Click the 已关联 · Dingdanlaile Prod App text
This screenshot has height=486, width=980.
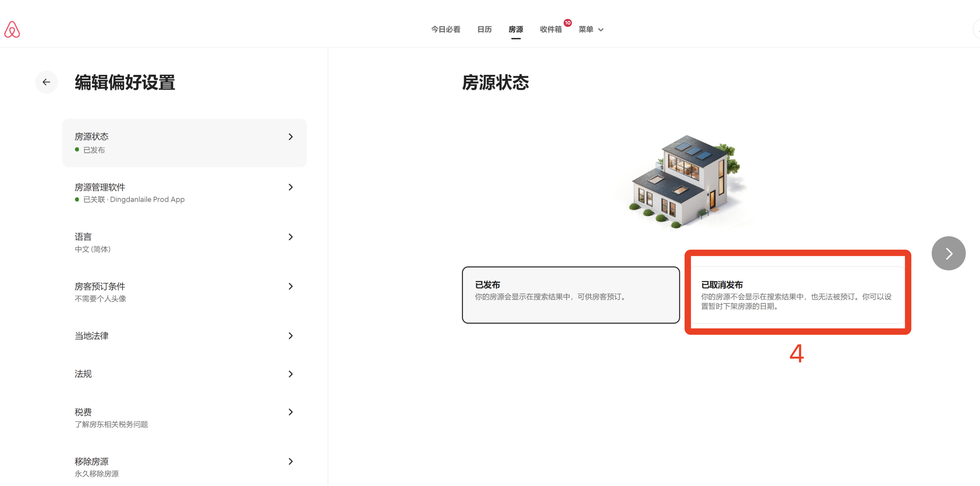pos(134,199)
